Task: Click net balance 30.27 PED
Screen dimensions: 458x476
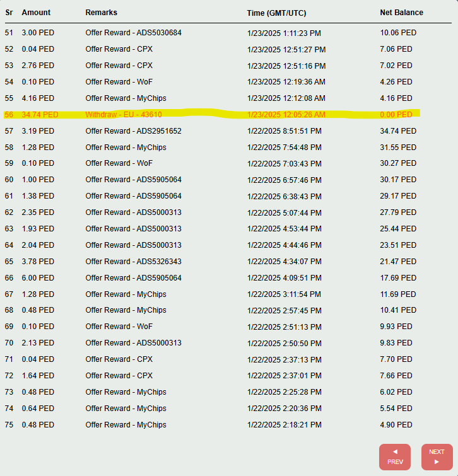Action: click(x=398, y=163)
